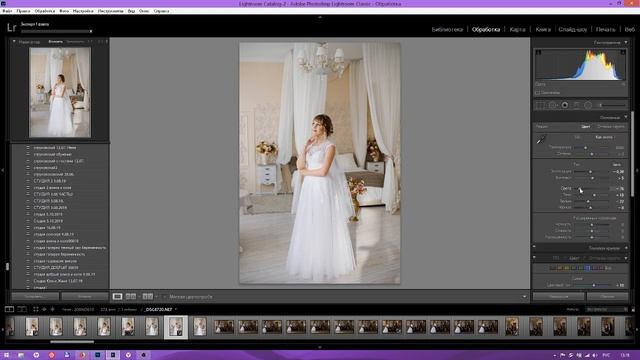Click the filmstrip horizontal scrollbar
640x360 pixels.
72,342
